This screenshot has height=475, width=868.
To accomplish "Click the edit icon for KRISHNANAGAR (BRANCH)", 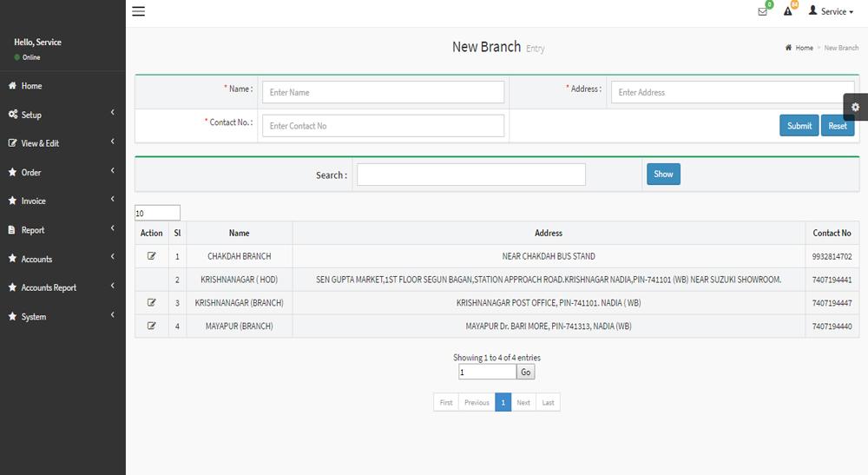I will click(x=151, y=302).
